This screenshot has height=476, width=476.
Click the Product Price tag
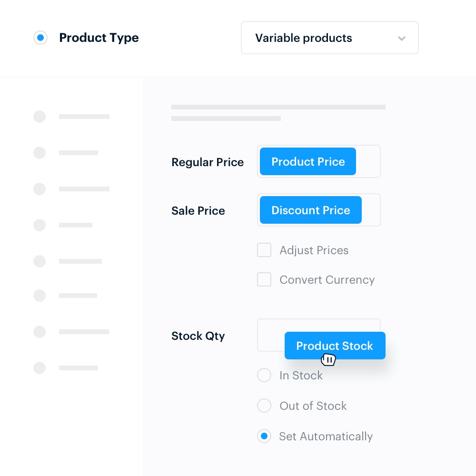click(x=308, y=161)
